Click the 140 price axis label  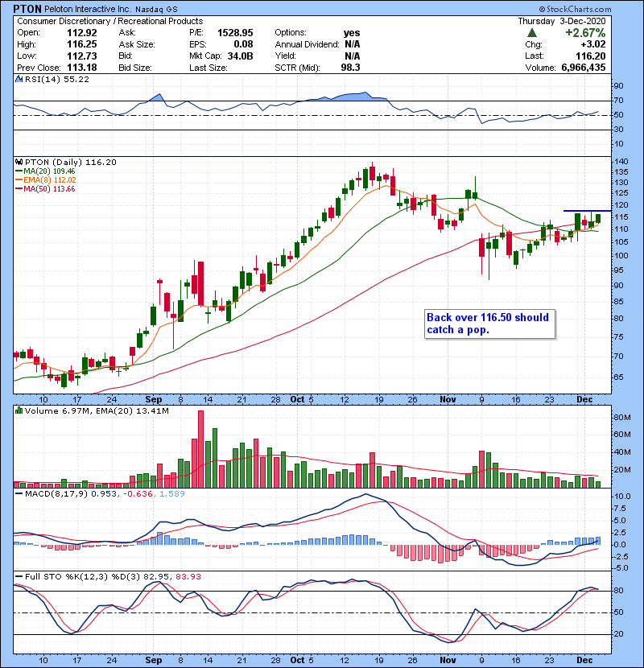click(x=621, y=162)
